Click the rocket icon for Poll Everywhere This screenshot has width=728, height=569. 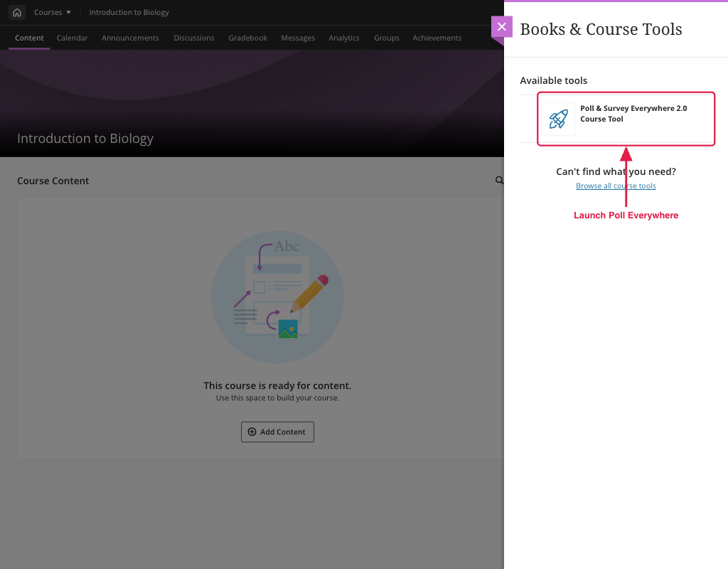point(559,119)
